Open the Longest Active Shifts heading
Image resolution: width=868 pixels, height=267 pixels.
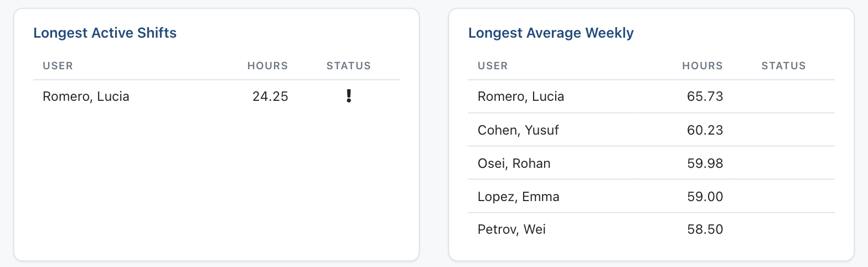pyautogui.click(x=105, y=33)
